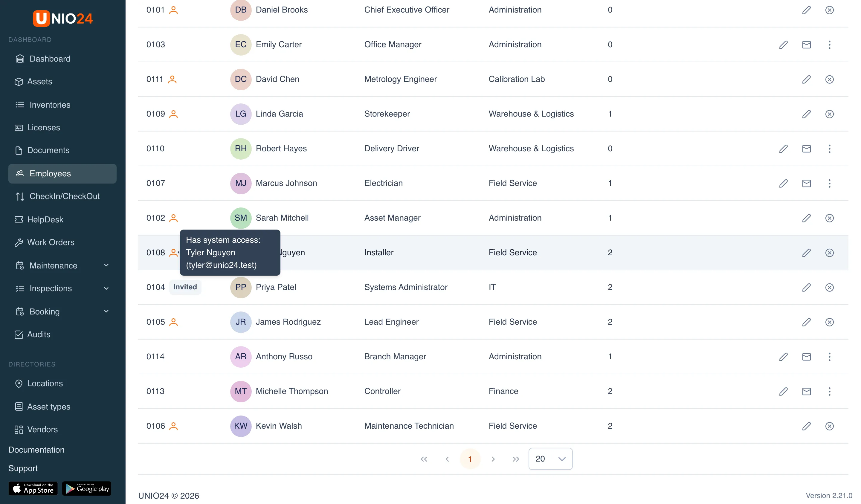Open the Asset types directory
Viewport: 861px width, 504px height.
pyautogui.click(x=62, y=407)
